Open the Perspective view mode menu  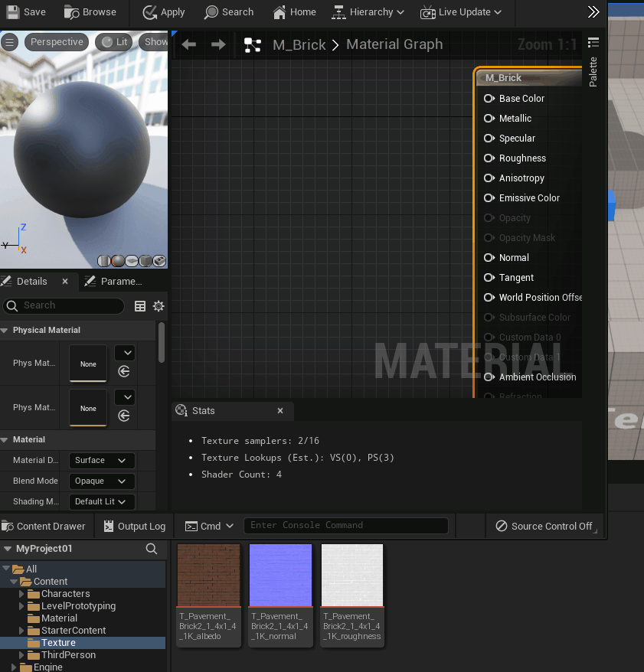[x=57, y=42]
